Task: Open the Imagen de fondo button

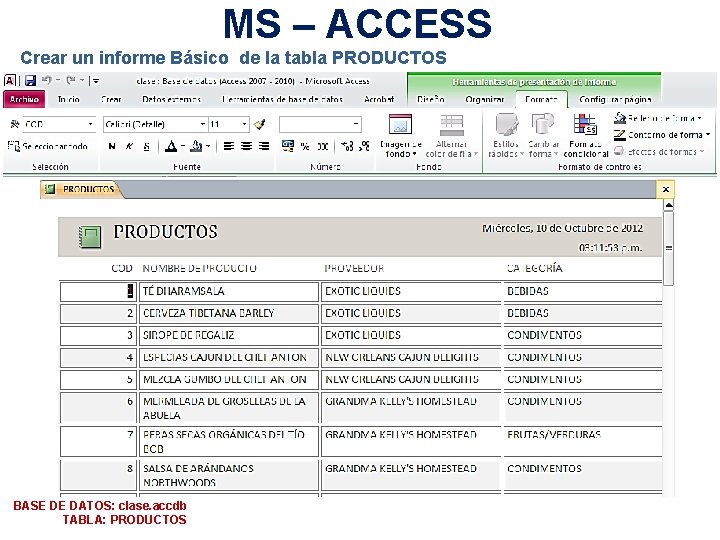Action: 400,136
